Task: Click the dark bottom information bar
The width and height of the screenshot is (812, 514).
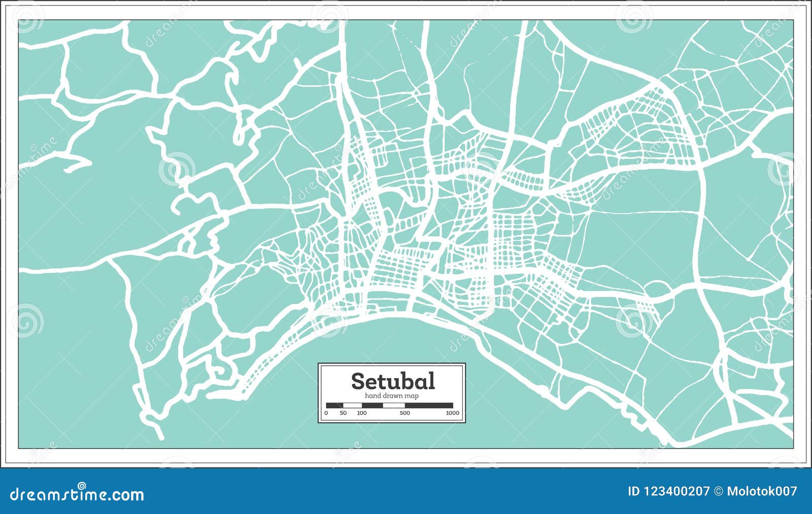Action: point(406,492)
